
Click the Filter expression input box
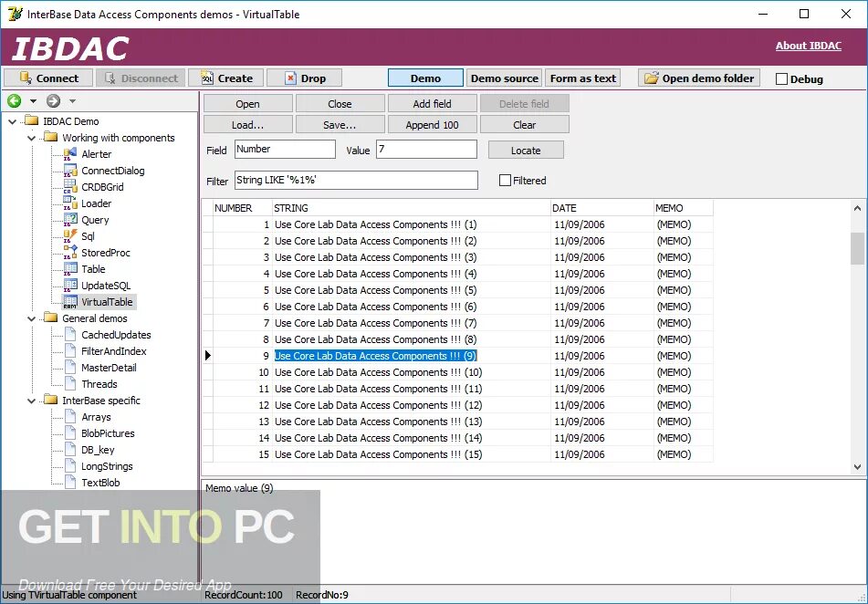tap(357, 180)
